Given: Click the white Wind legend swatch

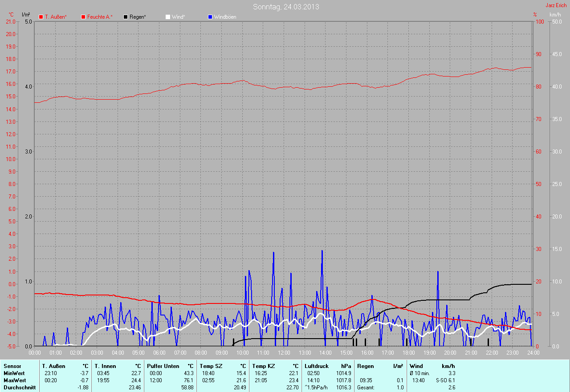Looking at the screenshot, I should coord(168,17).
